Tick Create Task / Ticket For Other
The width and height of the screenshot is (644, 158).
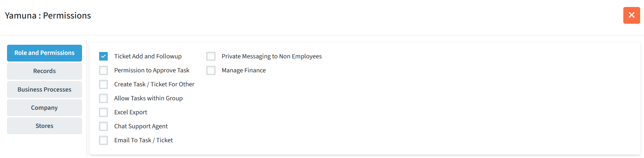click(x=103, y=84)
